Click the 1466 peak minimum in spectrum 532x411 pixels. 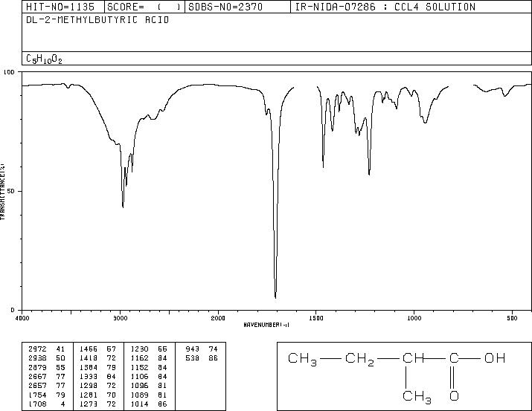(x=323, y=166)
